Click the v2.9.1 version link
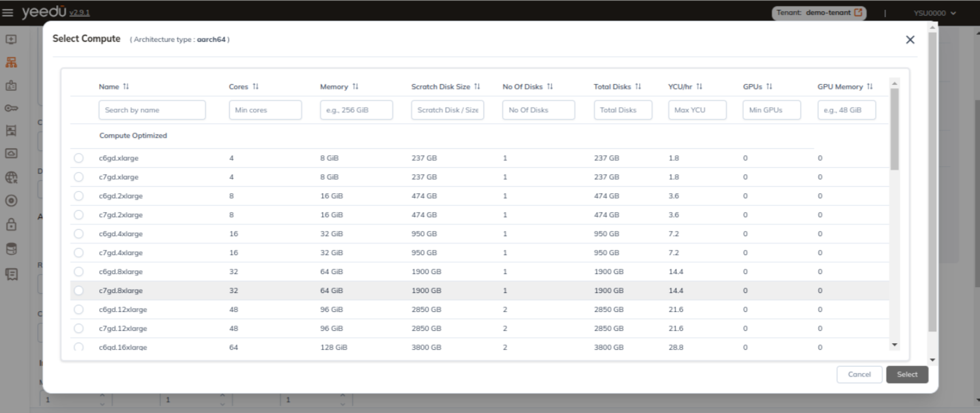Viewport: 980px width, 413px height. tap(80, 13)
